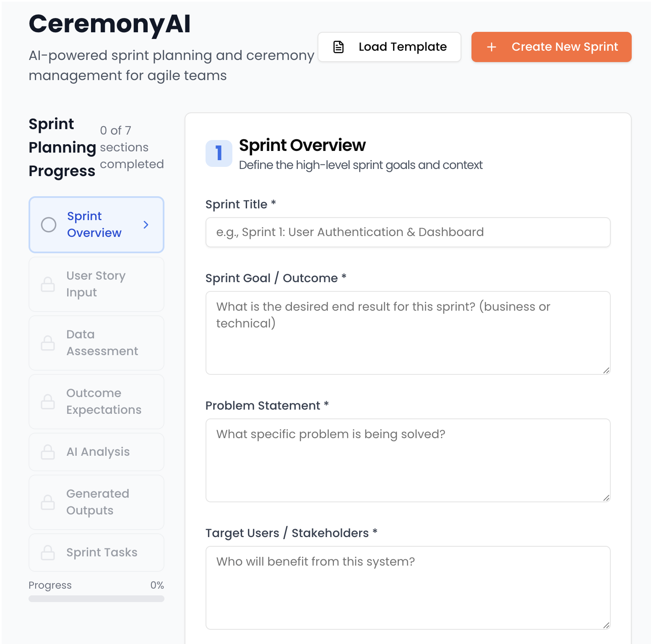Click the Load Template button
The width and height of the screenshot is (651, 644).
tap(389, 47)
